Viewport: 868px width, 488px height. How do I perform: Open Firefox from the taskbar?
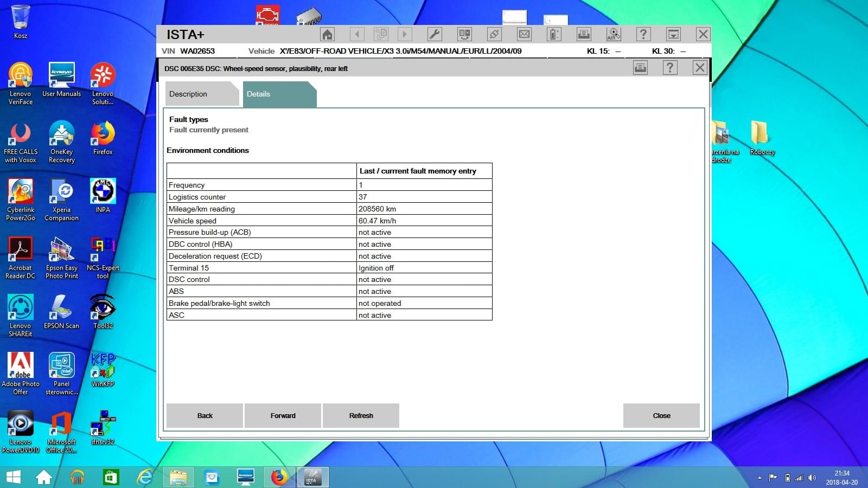click(279, 477)
